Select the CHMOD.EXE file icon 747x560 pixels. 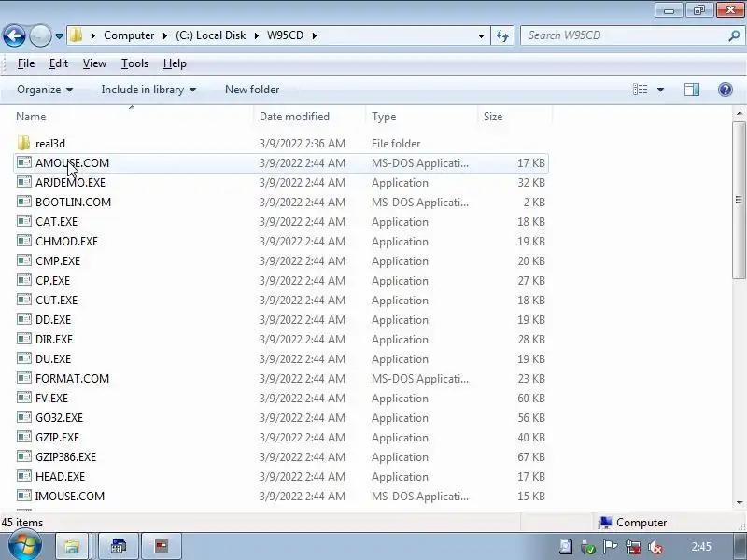tap(24, 241)
